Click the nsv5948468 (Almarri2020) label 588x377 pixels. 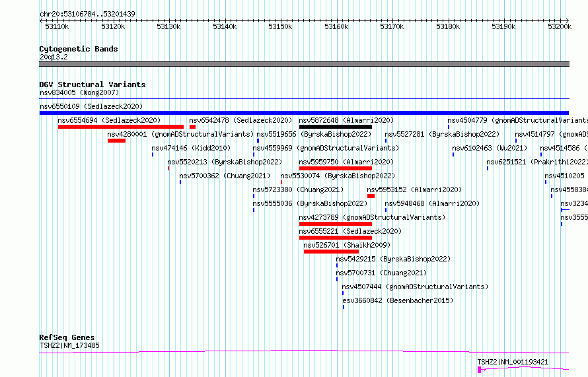tap(432, 203)
